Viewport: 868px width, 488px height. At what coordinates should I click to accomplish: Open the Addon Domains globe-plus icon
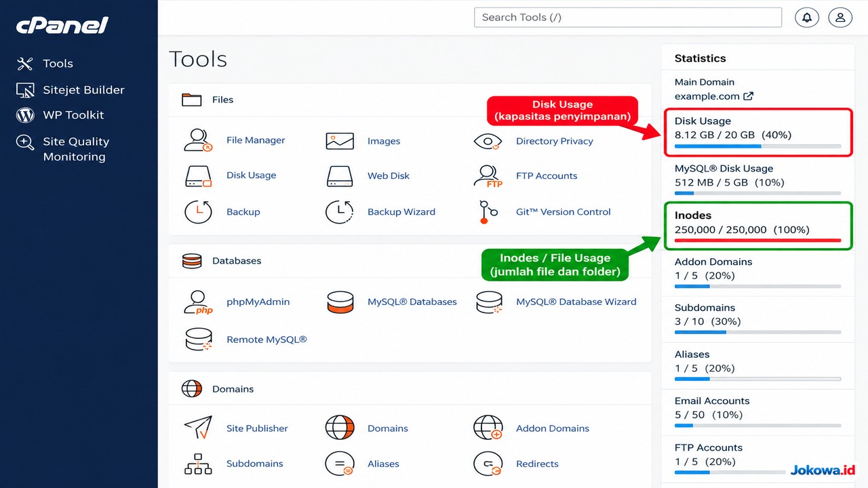488,428
